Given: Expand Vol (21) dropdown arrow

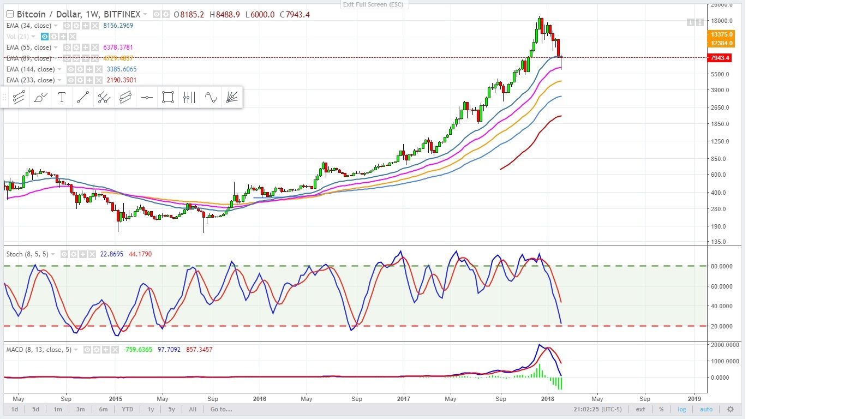Looking at the screenshot, I should pos(33,37).
